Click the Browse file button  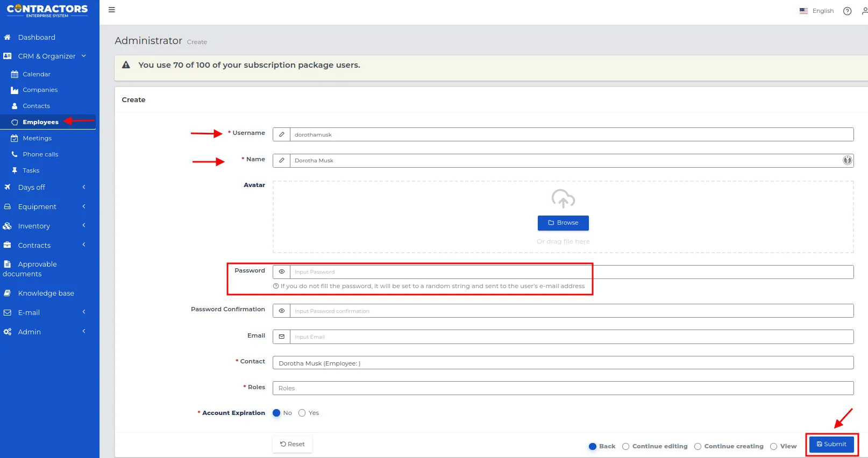563,223
